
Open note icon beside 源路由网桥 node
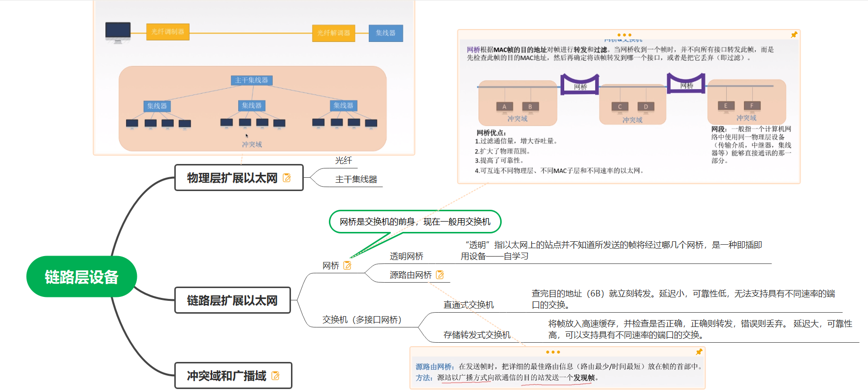[440, 275]
